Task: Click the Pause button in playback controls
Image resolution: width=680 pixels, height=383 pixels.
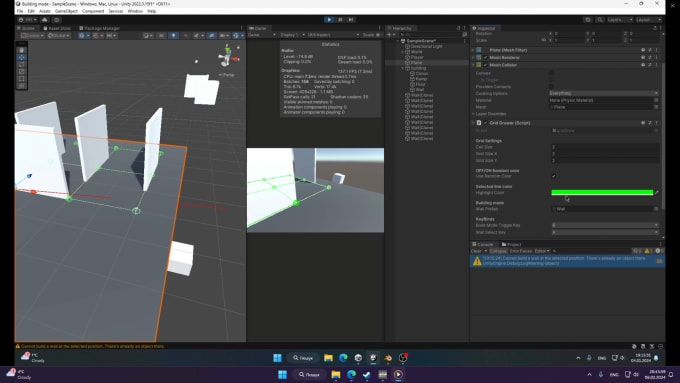Action: pos(340,20)
